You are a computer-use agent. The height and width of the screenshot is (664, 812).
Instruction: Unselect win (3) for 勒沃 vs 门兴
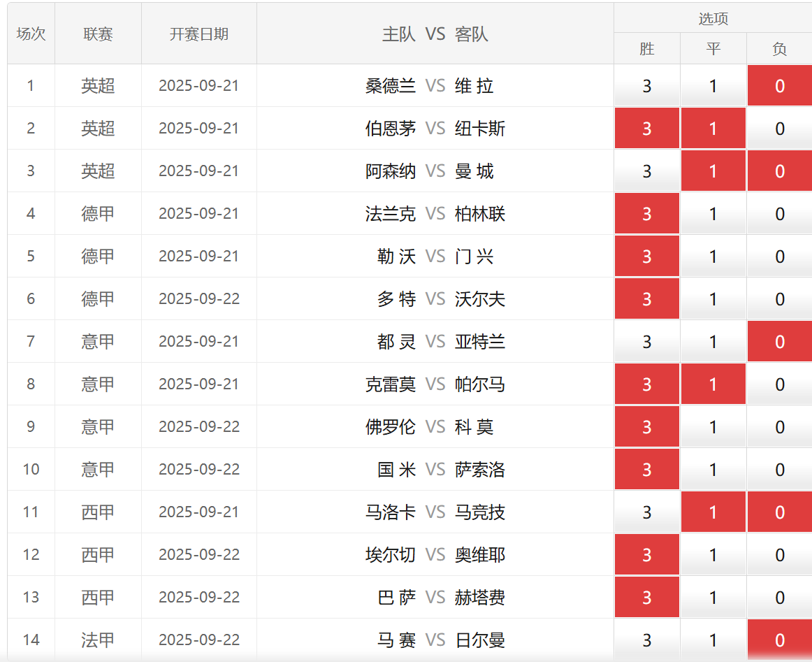click(x=646, y=257)
